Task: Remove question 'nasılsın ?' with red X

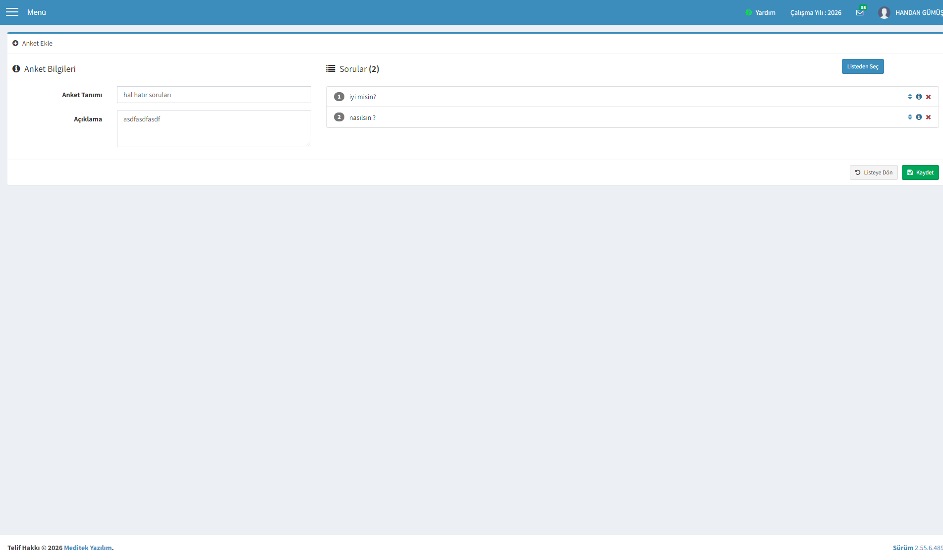Action: point(928,117)
